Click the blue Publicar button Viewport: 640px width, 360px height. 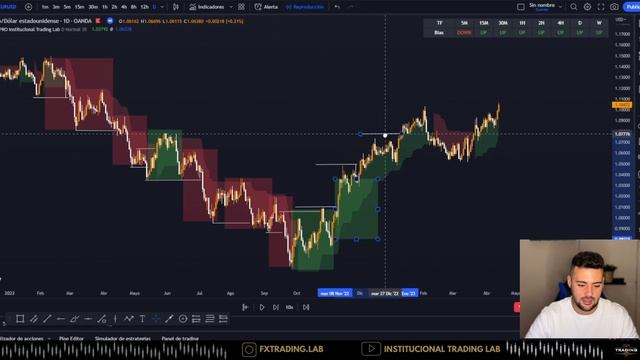pos(632,7)
